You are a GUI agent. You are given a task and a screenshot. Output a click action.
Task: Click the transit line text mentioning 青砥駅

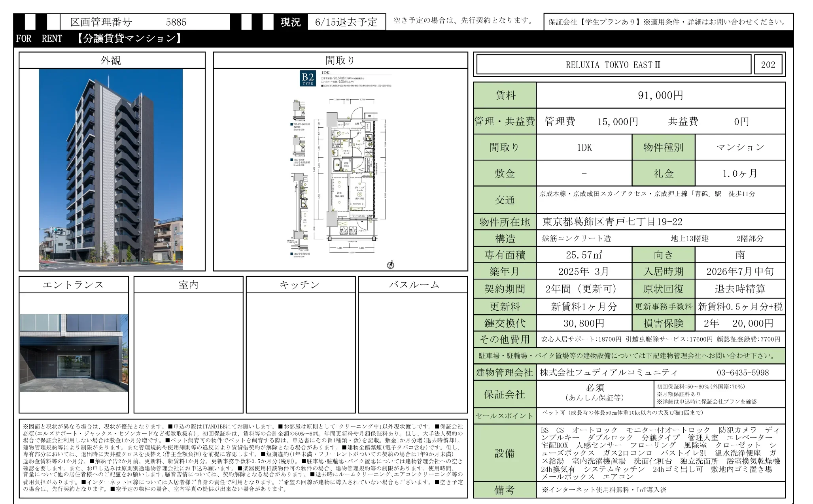pyautogui.click(x=647, y=194)
